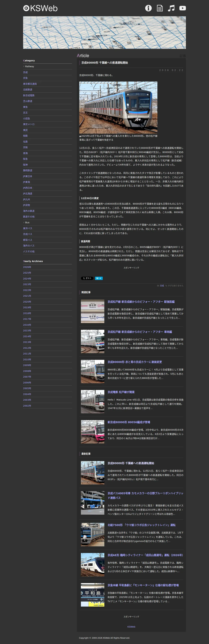Open related article ビフォー・アフター 車両編
The image size is (209, 644).
(140, 332)
